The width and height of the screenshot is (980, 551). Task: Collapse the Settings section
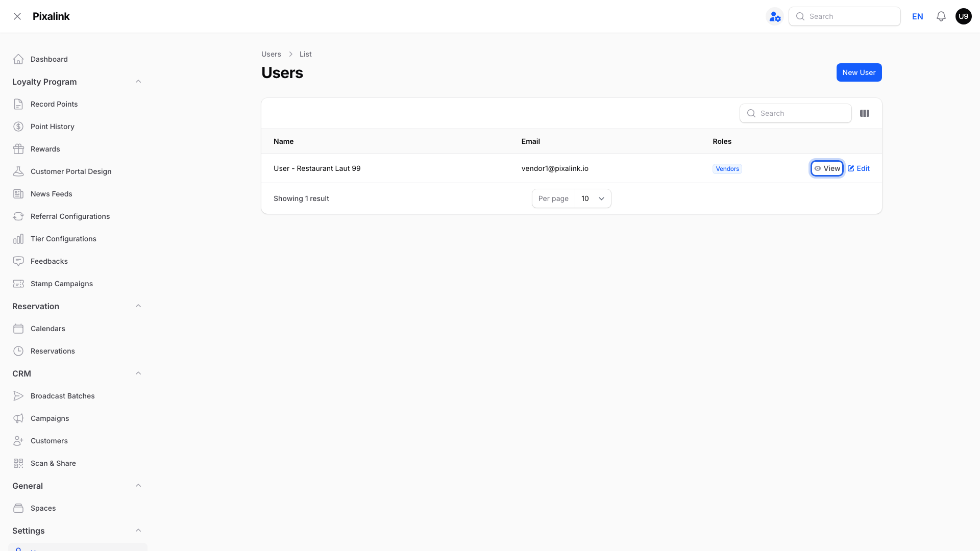(138, 531)
